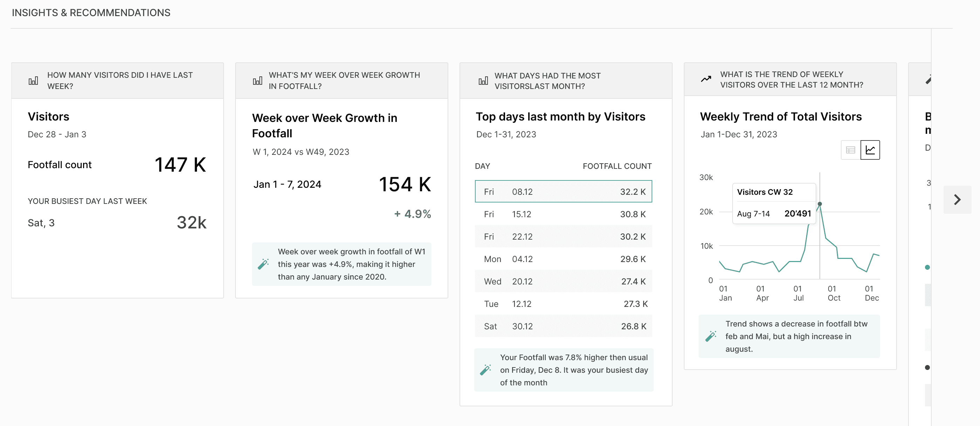Select the Fri 15.12 table row
The width and height of the screenshot is (980, 426).
click(563, 214)
